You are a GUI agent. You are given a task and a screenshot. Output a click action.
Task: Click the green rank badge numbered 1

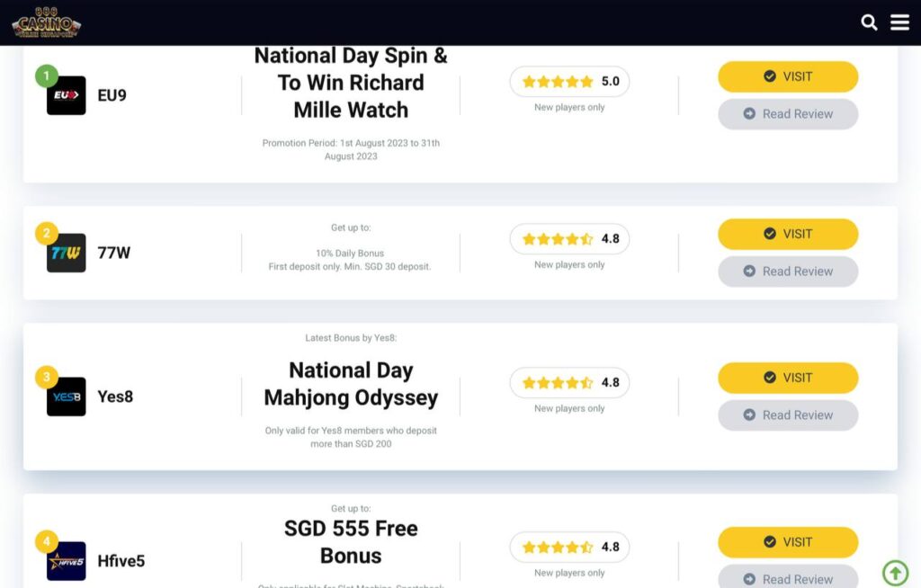47,76
